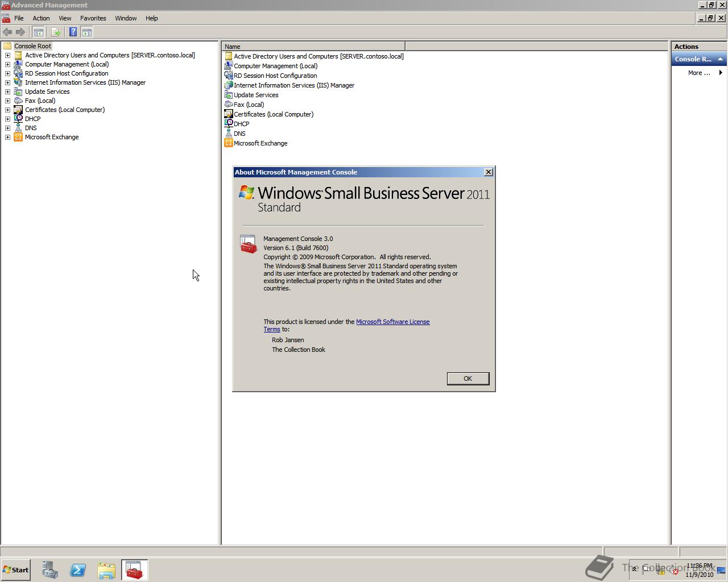Open the Microsoft Software License Terms link
Image resolution: width=728 pixels, height=582 pixels.
392,322
